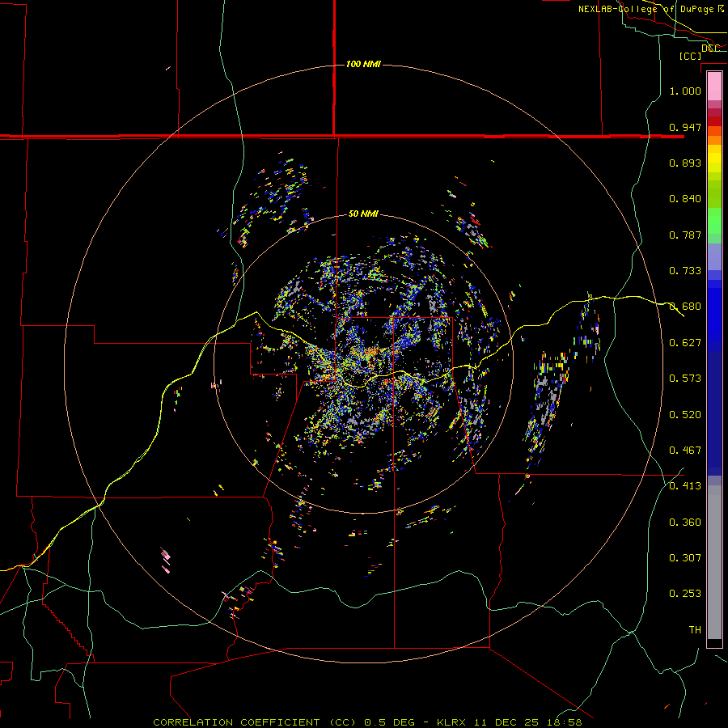Click the Correlation Coefficient KLRX caption at bottom
Screen dimensions: 728x728
[x=367, y=722]
